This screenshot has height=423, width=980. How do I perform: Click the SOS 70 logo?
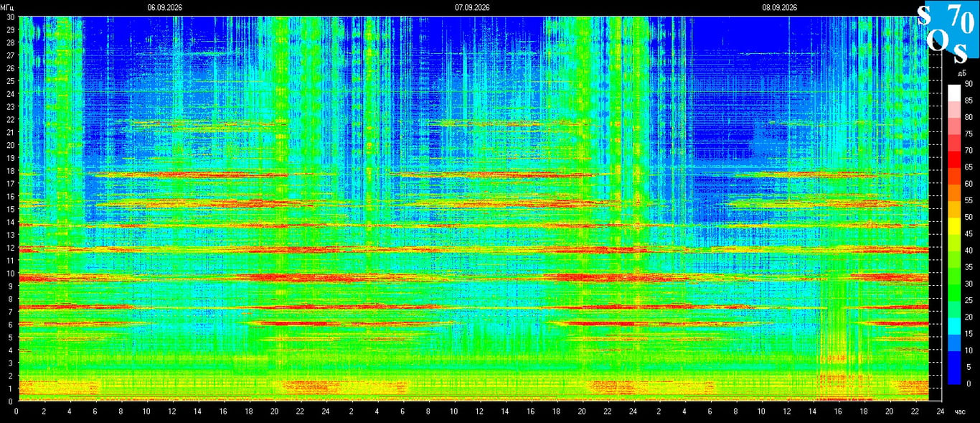948,34
